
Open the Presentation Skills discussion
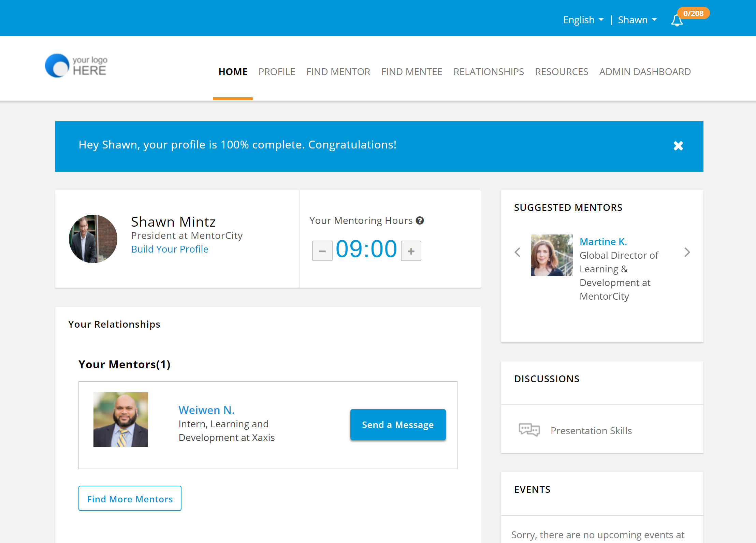coord(591,431)
